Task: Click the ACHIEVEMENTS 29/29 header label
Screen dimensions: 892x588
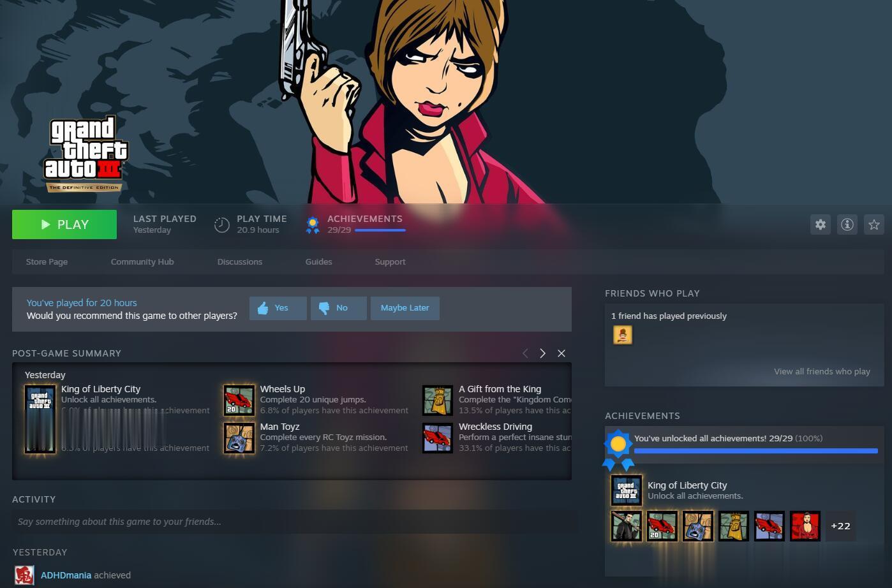Action: (365, 224)
